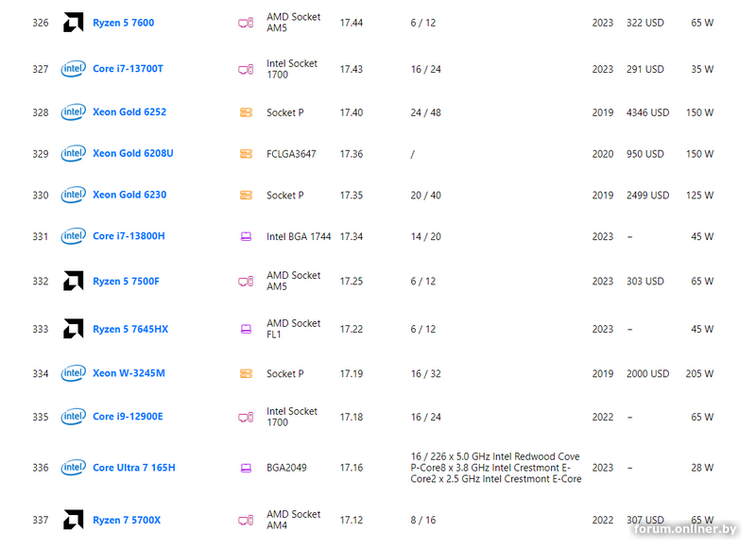Viewport: 756px width, 549px height.
Task: Open the Core i7-13800H link
Action: [x=129, y=235]
